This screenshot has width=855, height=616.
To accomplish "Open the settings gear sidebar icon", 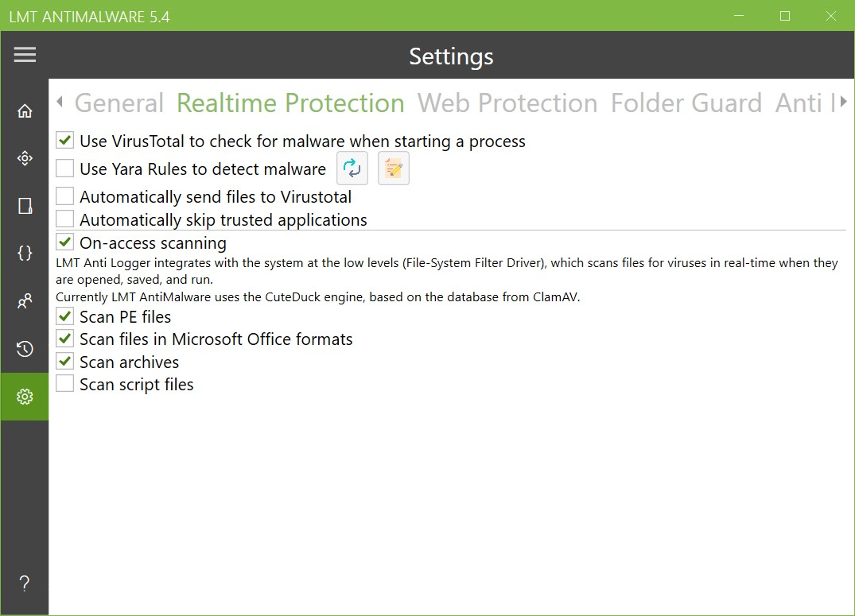I will coord(25,397).
